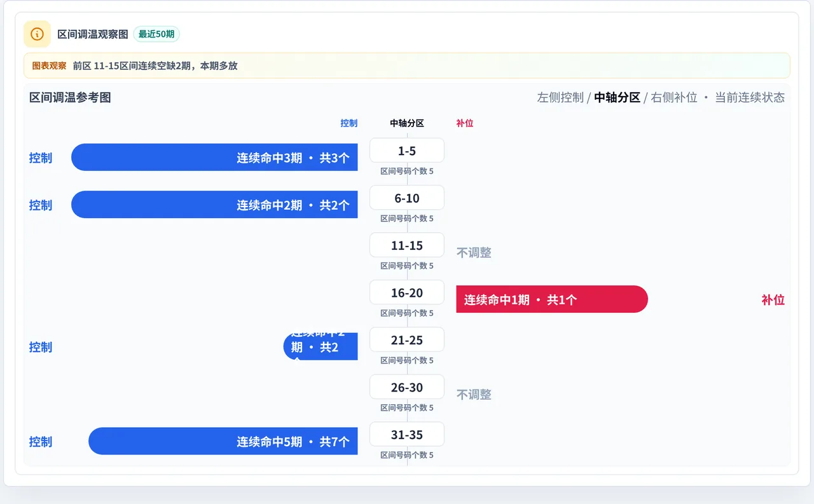Click the 控制 label in row 21-25
This screenshot has height=504, width=814.
point(41,347)
